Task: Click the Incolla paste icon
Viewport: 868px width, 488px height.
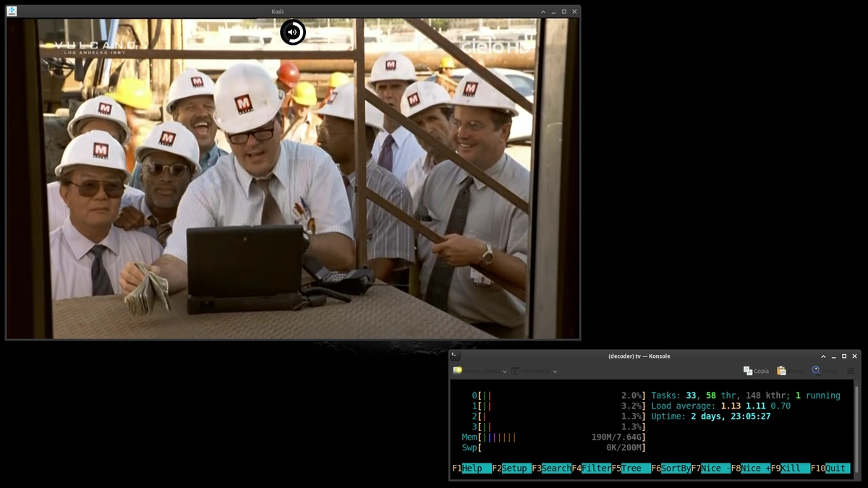Action: pyautogui.click(x=781, y=371)
